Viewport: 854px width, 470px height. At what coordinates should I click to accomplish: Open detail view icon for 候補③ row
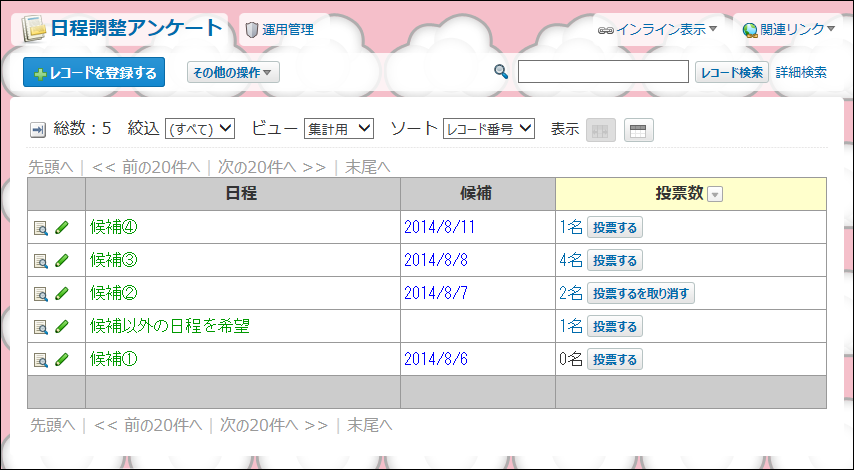[x=41, y=261]
